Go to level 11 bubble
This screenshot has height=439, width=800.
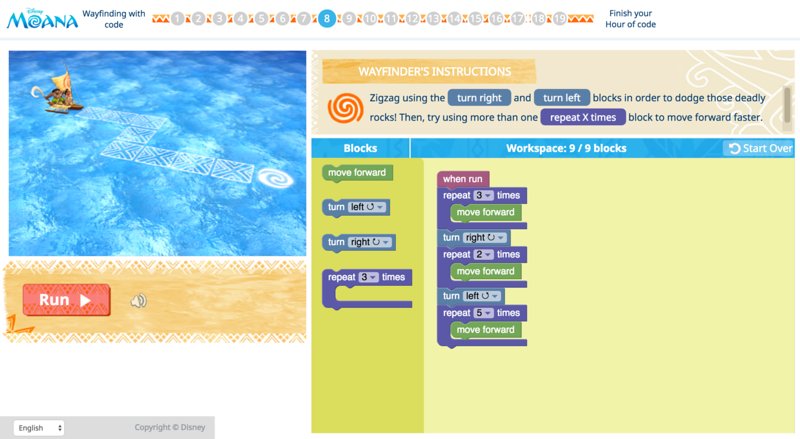pos(391,19)
